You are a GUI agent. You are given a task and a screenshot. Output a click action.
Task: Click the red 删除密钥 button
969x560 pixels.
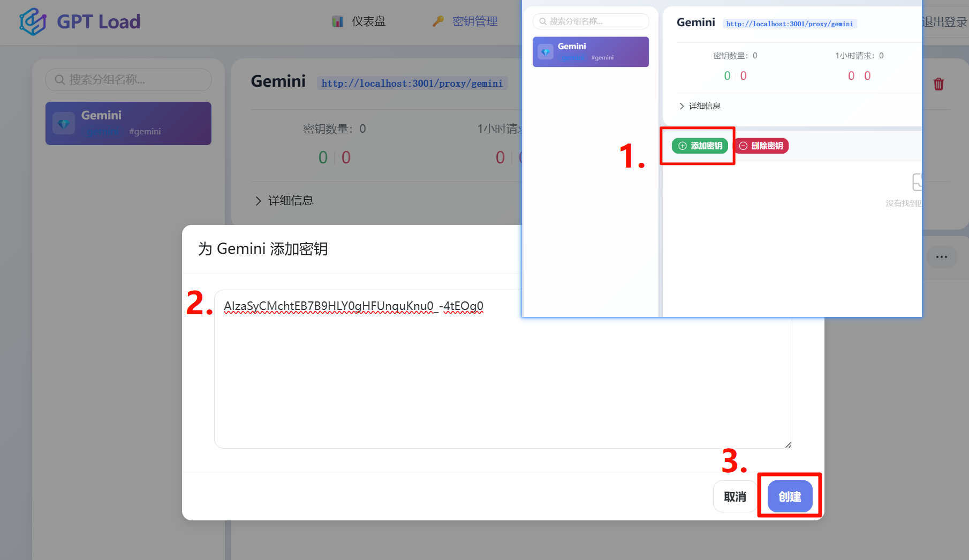point(761,145)
